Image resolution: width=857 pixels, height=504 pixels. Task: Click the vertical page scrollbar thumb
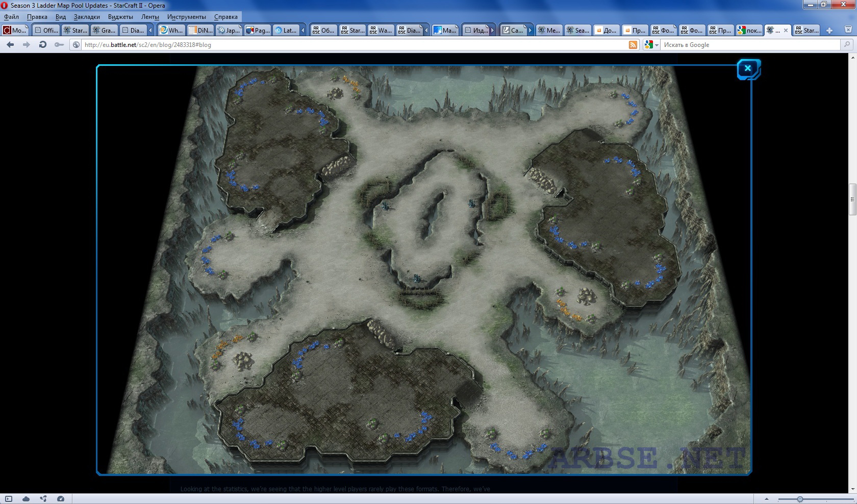point(852,199)
